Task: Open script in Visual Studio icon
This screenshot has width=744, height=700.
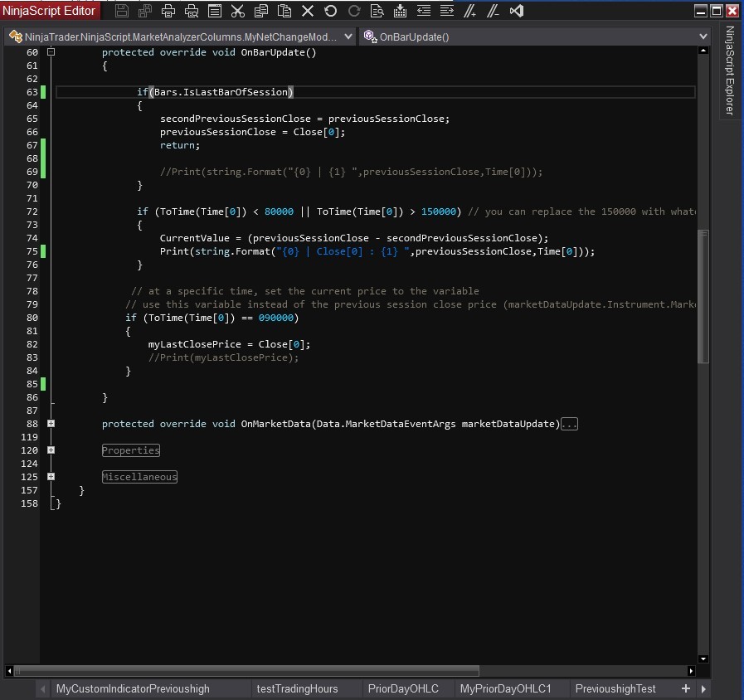Action: point(517,11)
